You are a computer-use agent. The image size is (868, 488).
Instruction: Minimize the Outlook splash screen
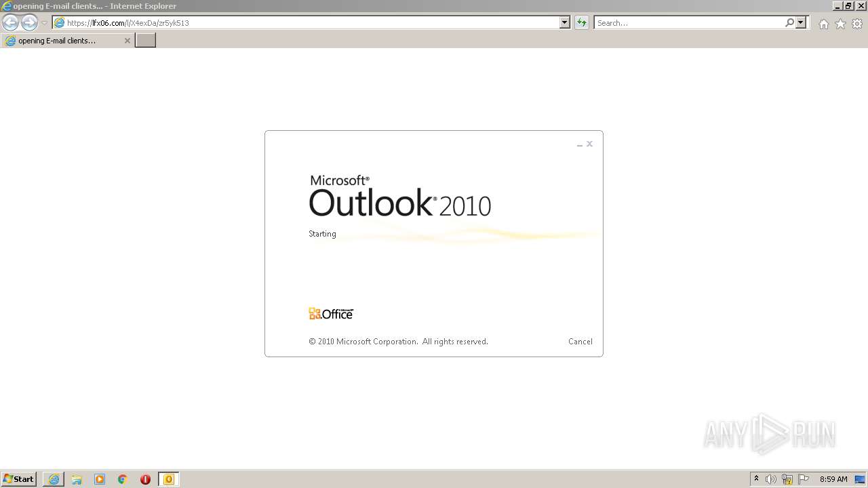(x=580, y=144)
